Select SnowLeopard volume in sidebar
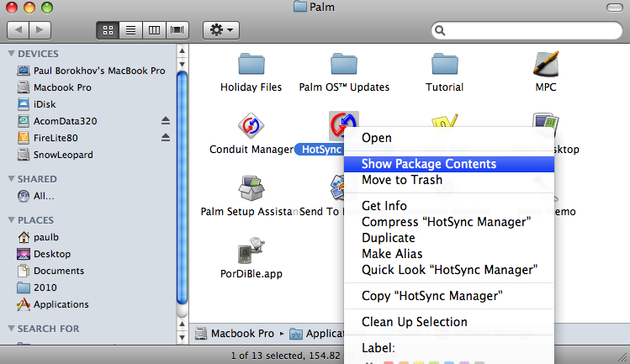The width and height of the screenshot is (630, 364). tap(55, 155)
